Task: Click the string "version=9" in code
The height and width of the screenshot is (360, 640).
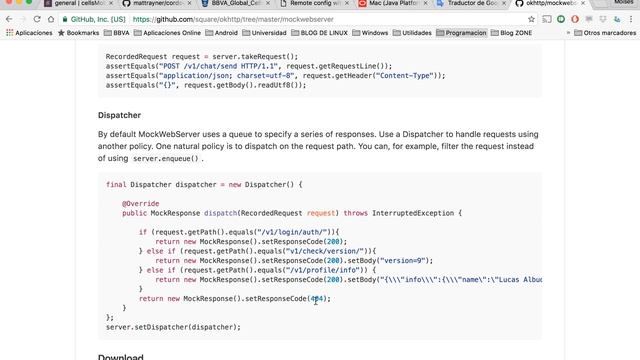Action: 403,260
